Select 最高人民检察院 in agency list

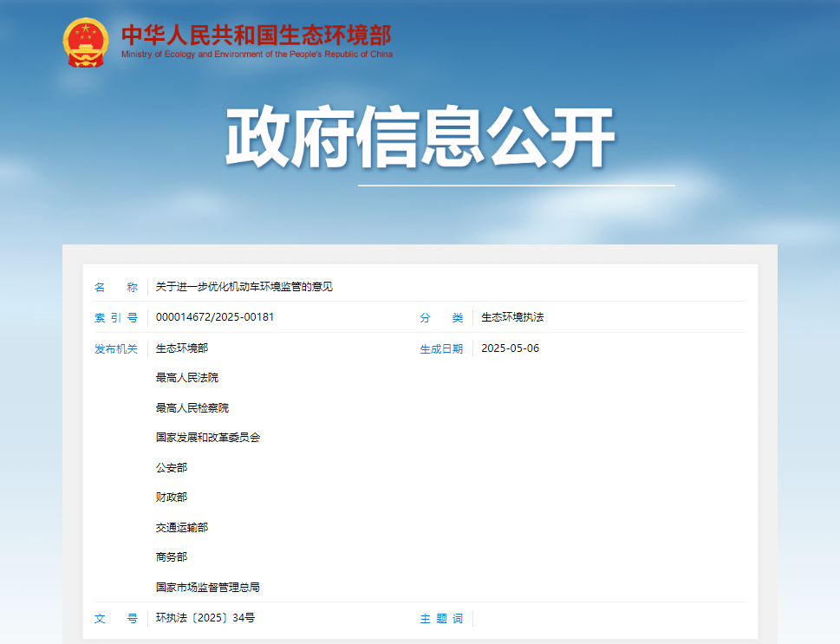click(192, 407)
